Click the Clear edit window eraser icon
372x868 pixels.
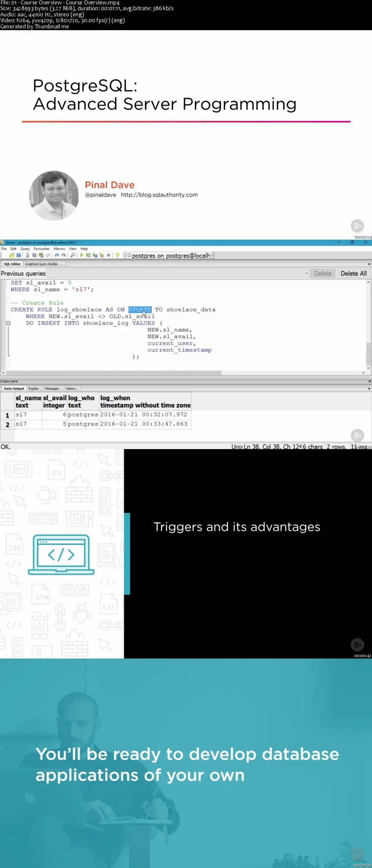[x=48, y=255]
